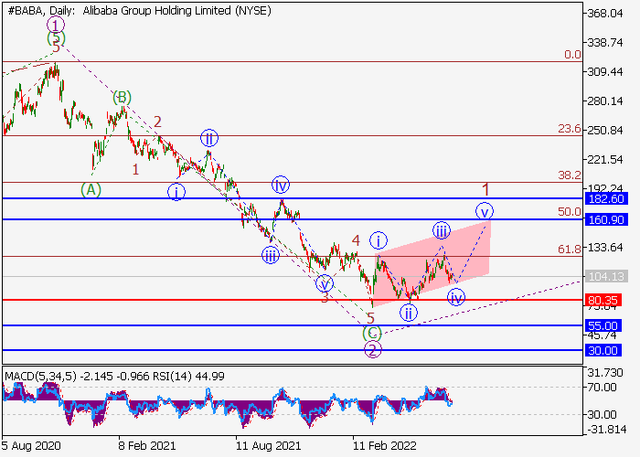Click the red 1 label above 182.60 line

(x=485, y=190)
